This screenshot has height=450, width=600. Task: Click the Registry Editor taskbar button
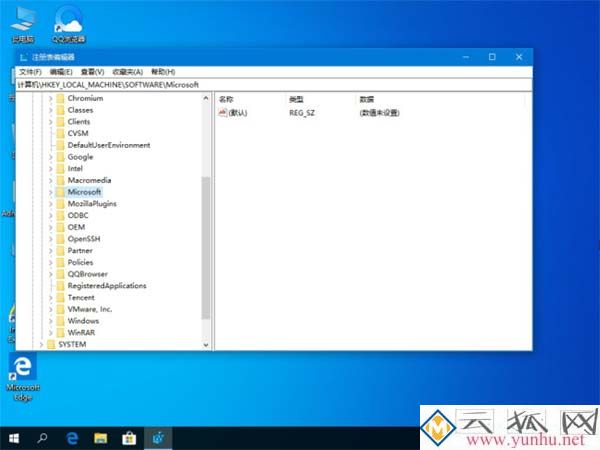point(158,438)
